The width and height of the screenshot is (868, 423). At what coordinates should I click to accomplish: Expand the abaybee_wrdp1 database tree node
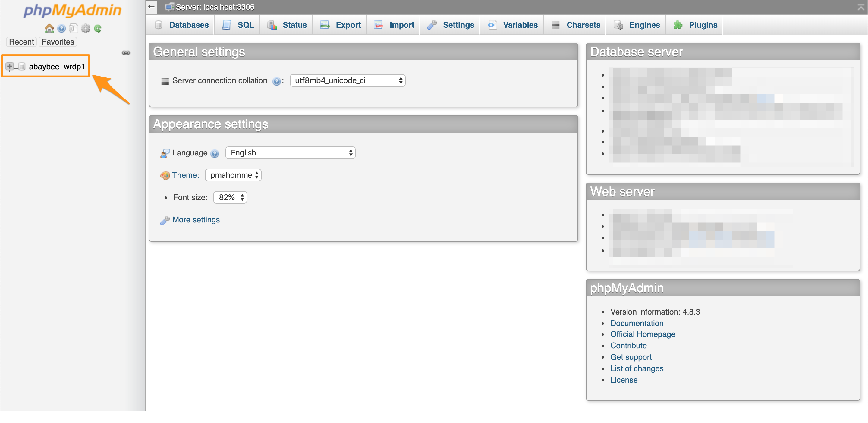pyautogui.click(x=10, y=66)
